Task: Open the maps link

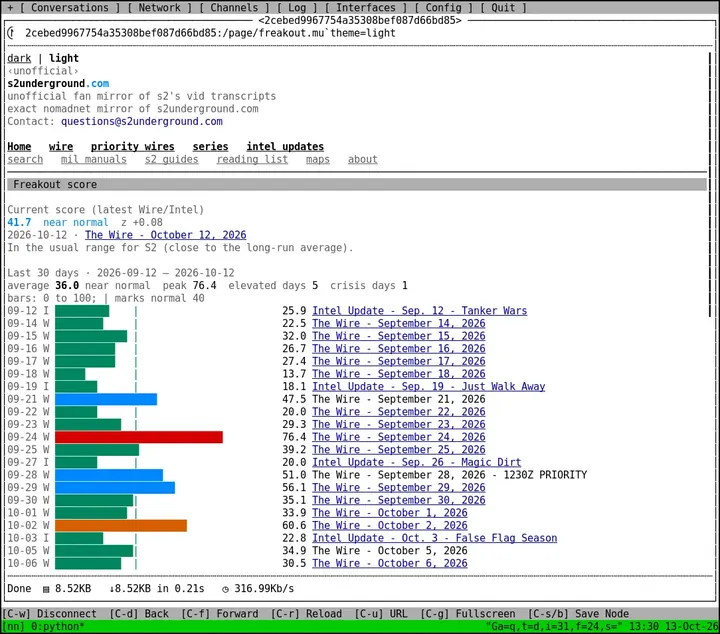Action: (x=318, y=159)
